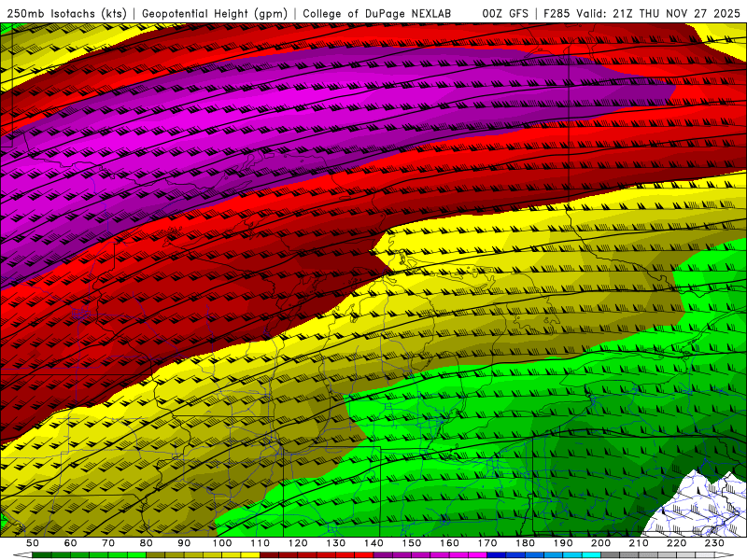
Task: Click the "00Z GFS" model run label
Action: point(505,13)
